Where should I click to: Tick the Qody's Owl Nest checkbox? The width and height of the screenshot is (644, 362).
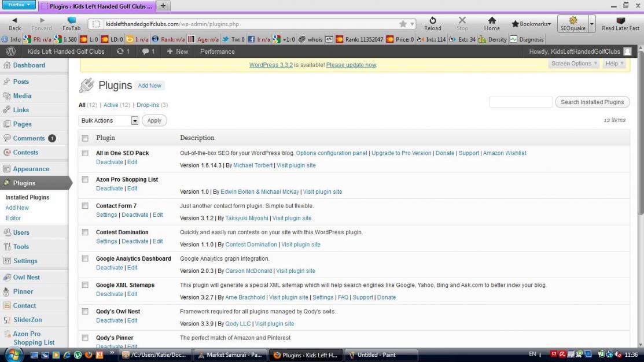85,311
